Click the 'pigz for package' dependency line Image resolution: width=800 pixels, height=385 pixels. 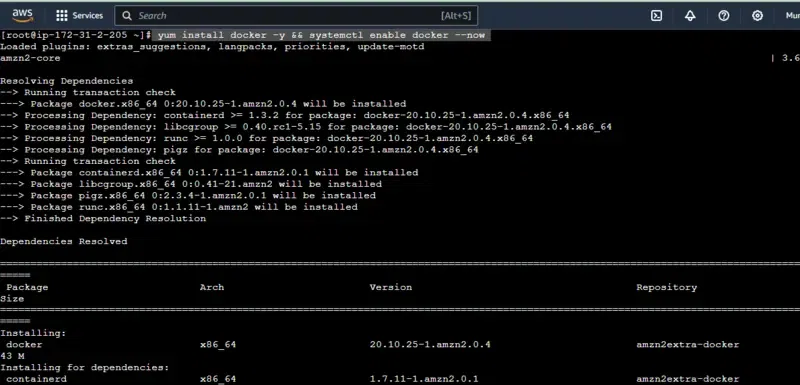[239, 150]
